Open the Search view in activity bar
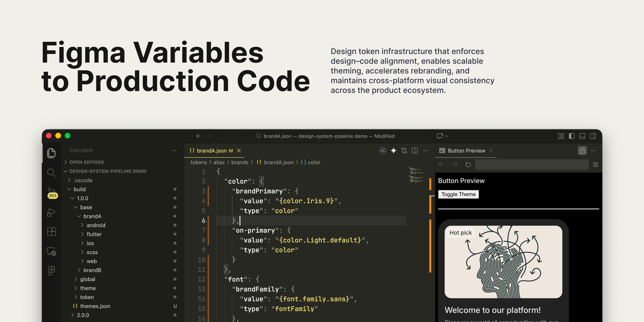This screenshot has width=644, height=322. point(51,173)
